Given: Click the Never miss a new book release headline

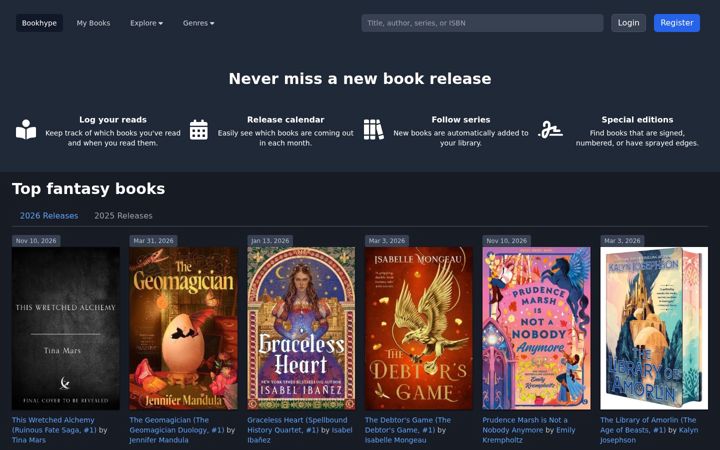Looking at the screenshot, I should [360, 79].
